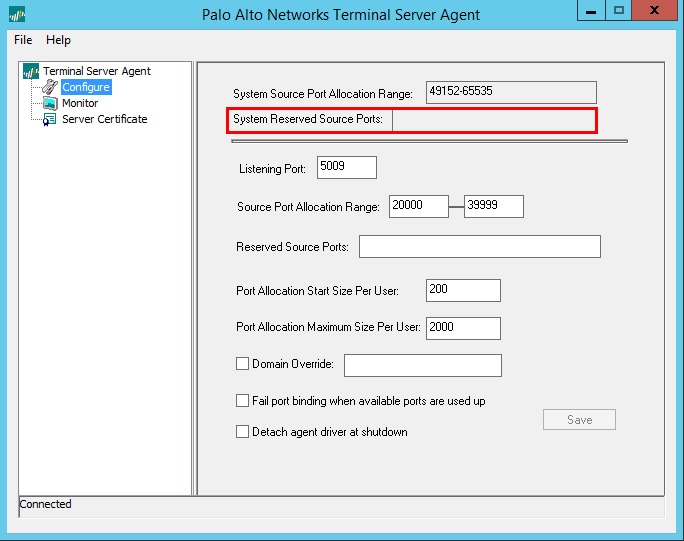
Task: Click the Source Port Allocation Range label
Action: tap(308, 207)
